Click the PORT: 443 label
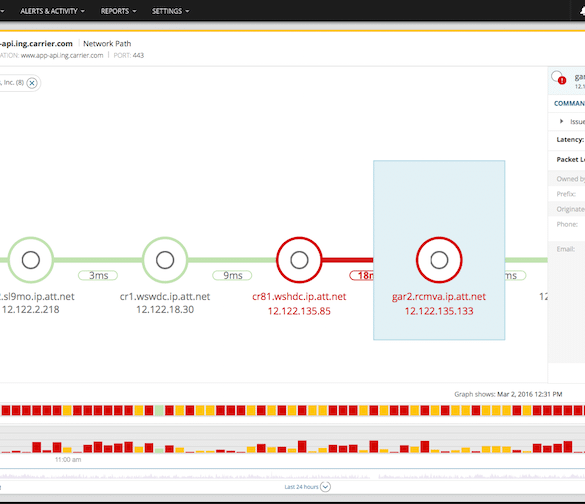Viewport: 585px width, 504px height. click(129, 56)
